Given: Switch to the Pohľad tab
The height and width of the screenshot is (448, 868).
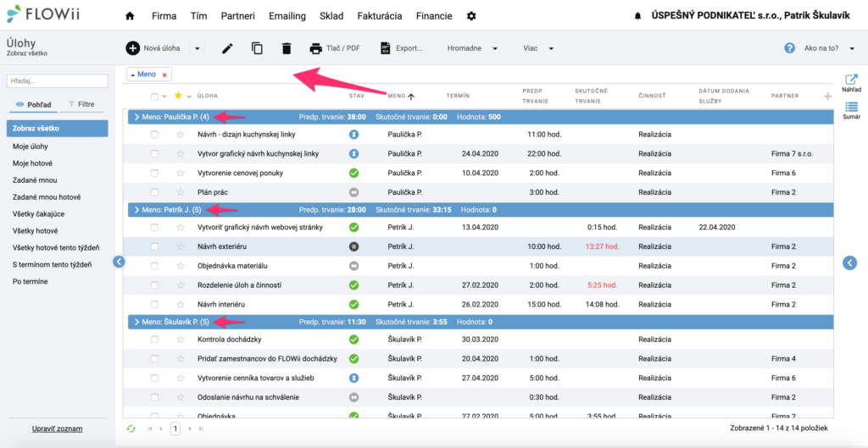Looking at the screenshot, I should click(32, 104).
